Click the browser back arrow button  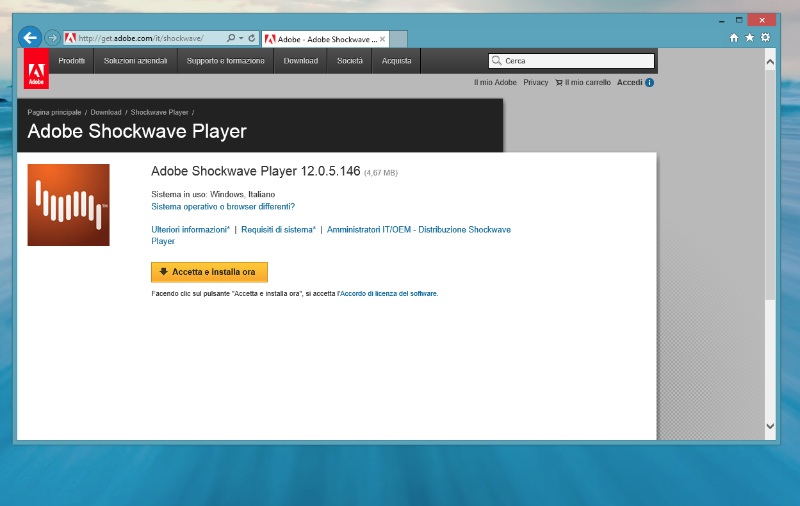30,38
